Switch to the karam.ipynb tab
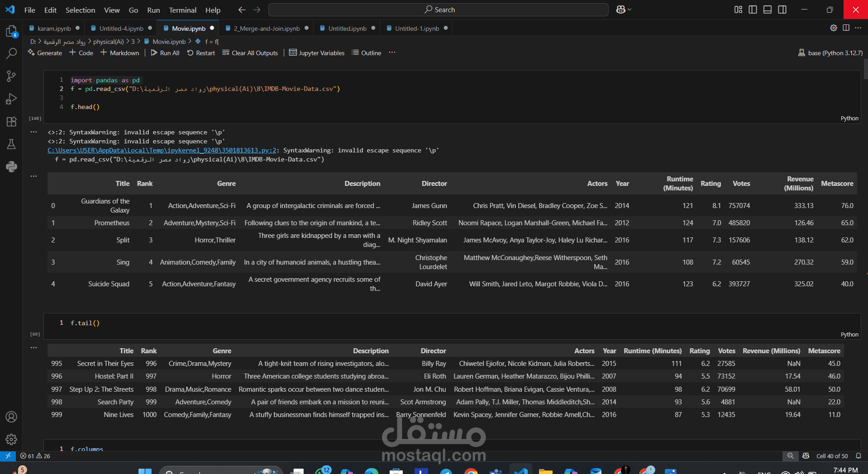 tap(54, 28)
